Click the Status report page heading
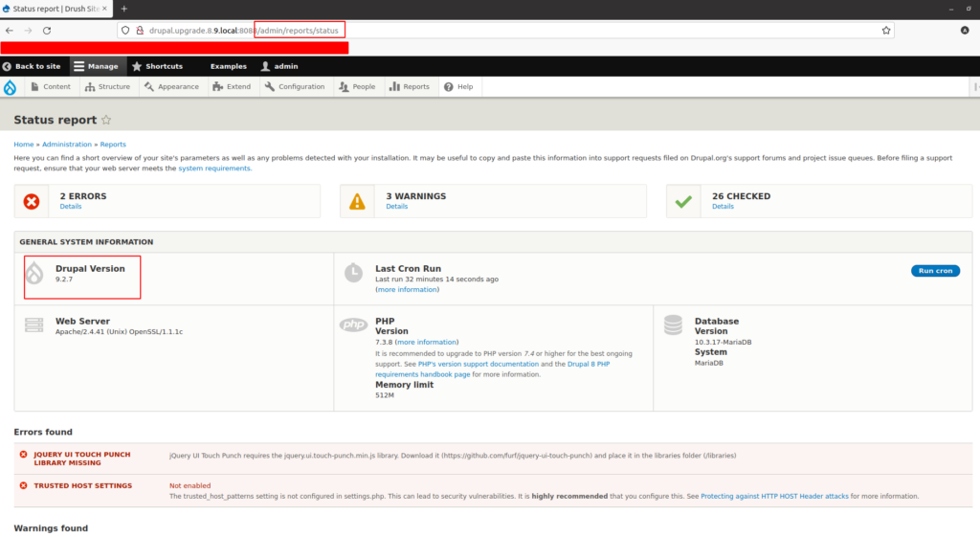Viewport: 980px width, 537px height. point(55,120)
